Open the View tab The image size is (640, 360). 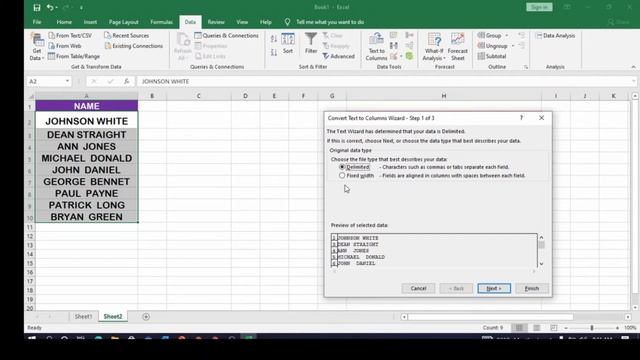click(x=242, y=22)
